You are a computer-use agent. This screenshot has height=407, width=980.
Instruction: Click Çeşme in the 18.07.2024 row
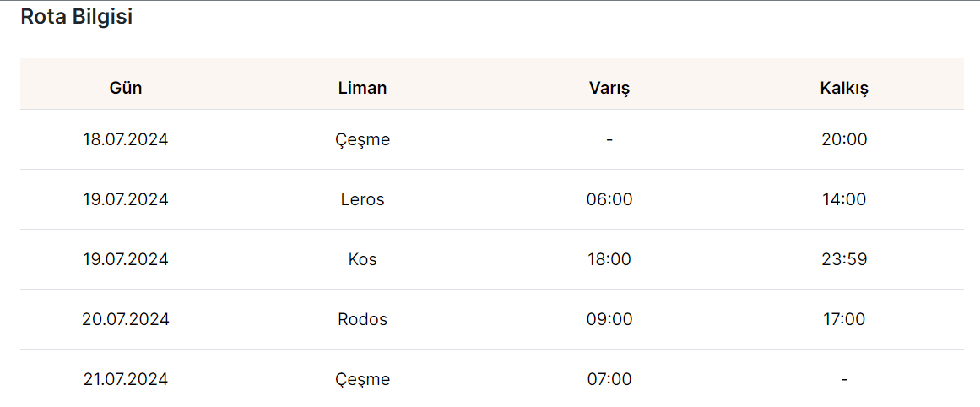click(362, 140)
